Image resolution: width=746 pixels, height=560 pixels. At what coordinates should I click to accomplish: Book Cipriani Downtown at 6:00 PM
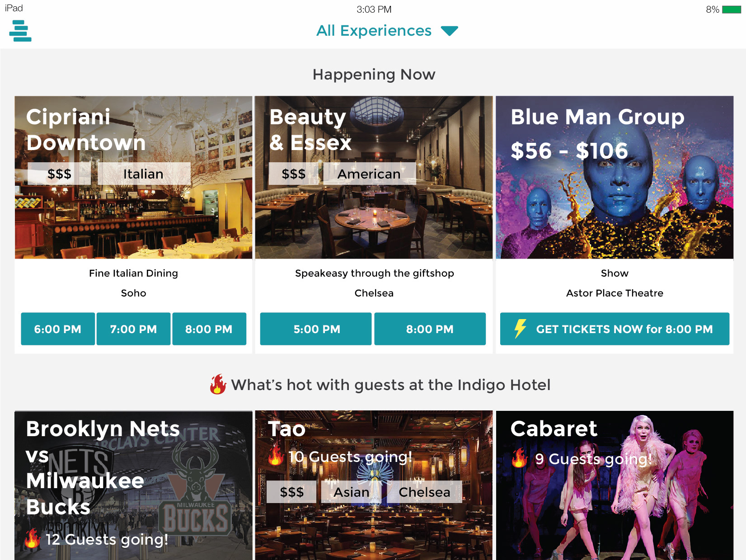point(58,329)
